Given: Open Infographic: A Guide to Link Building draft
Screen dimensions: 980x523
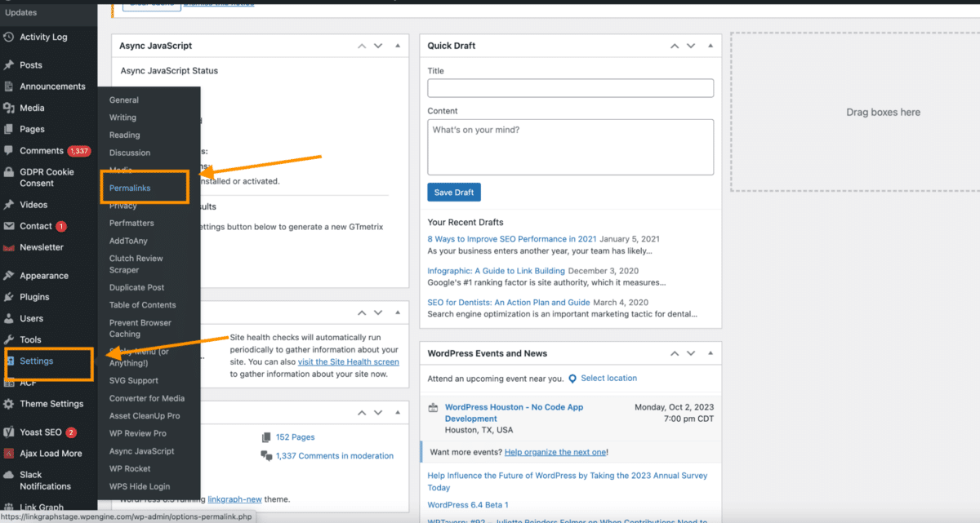Looking at the screenshot, I should point(496,271).
